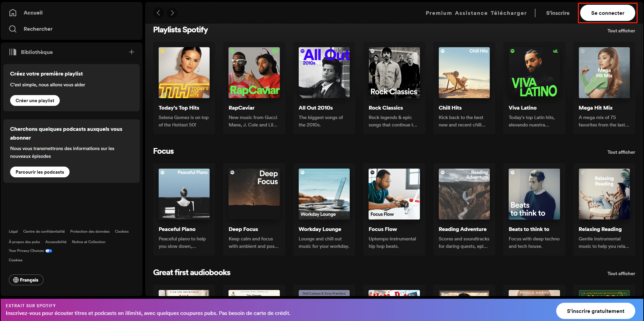This screenshot has width=644, height=321.
Task: Open Protection des données link
Action: coord(90,231)
